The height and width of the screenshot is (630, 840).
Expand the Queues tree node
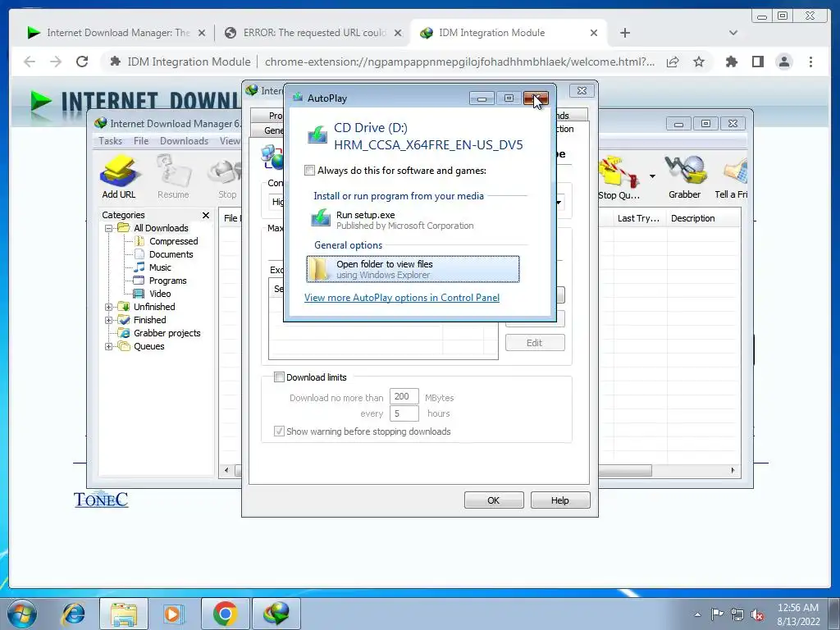pos(108,347)
